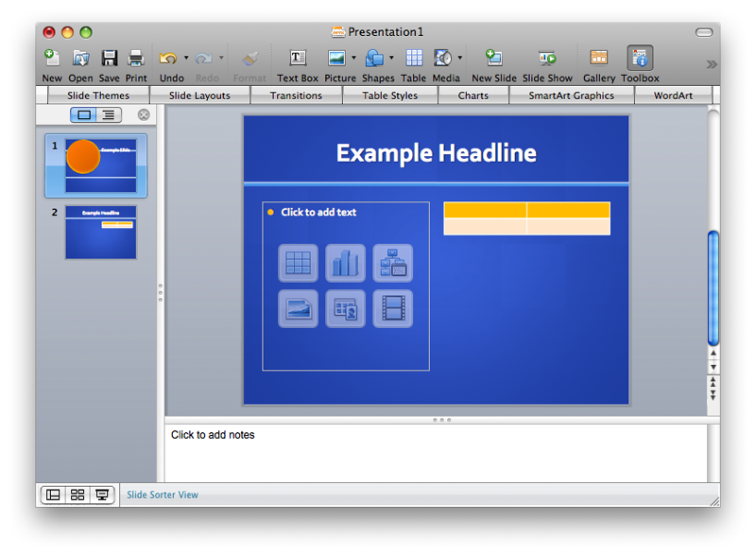Open the WordArt tab
Screen dimensions: 756x556
(673, 96)
